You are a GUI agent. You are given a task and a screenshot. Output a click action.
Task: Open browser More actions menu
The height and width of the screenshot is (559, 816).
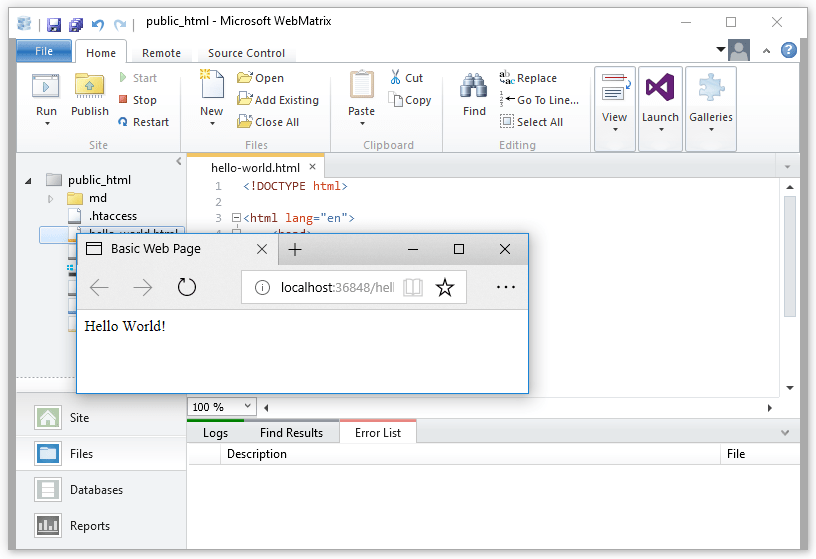(505, 287)
